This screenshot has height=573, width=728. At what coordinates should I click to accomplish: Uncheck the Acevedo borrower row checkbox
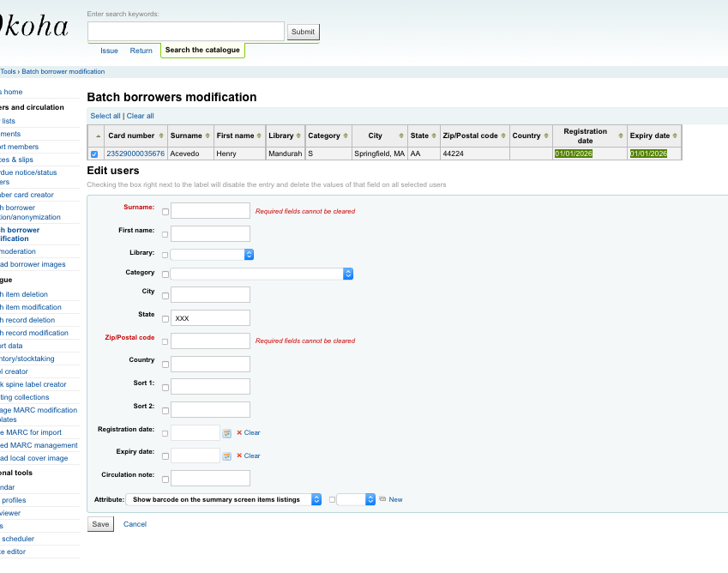pyautogui.click(x=94, y=154)
